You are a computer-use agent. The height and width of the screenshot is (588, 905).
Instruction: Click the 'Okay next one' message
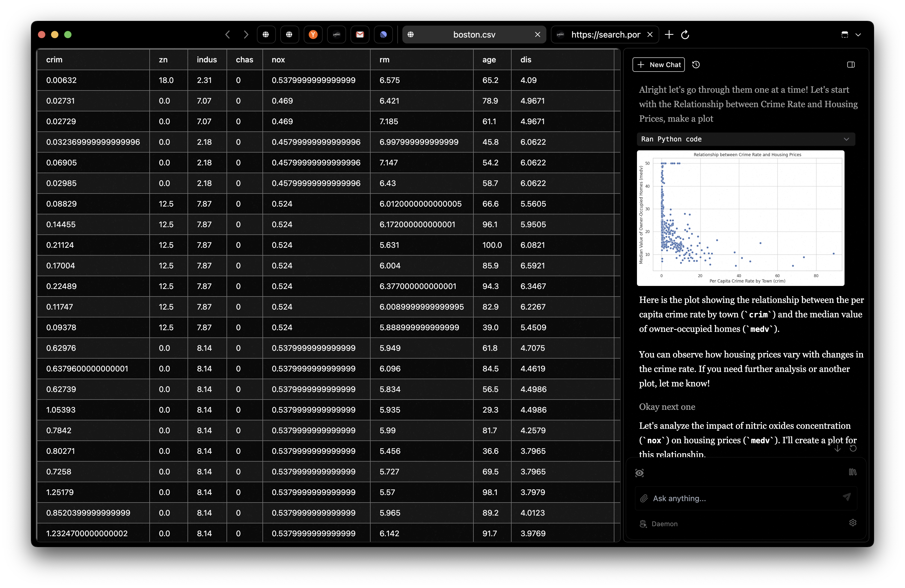[667, 407]
